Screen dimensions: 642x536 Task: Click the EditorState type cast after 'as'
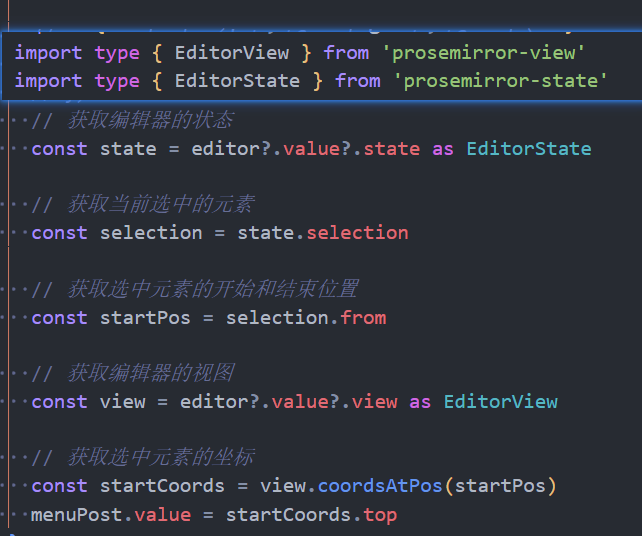[528, 148]
